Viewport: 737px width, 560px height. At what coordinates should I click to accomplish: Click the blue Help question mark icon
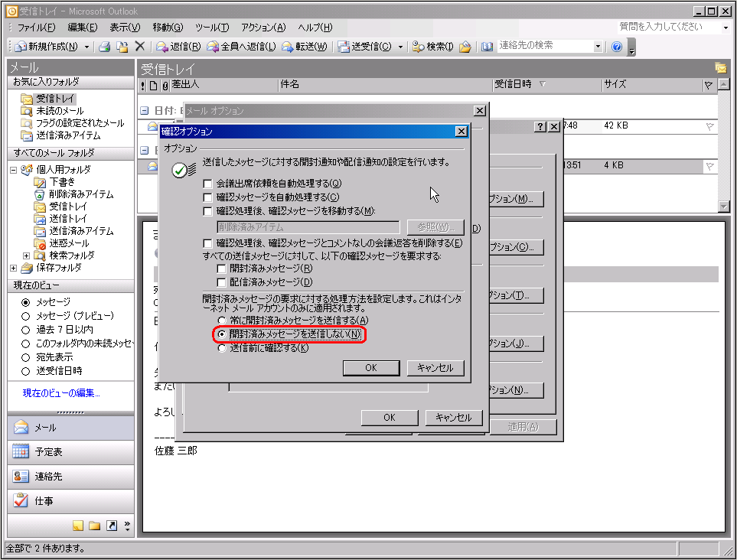[x=617, y=47]
